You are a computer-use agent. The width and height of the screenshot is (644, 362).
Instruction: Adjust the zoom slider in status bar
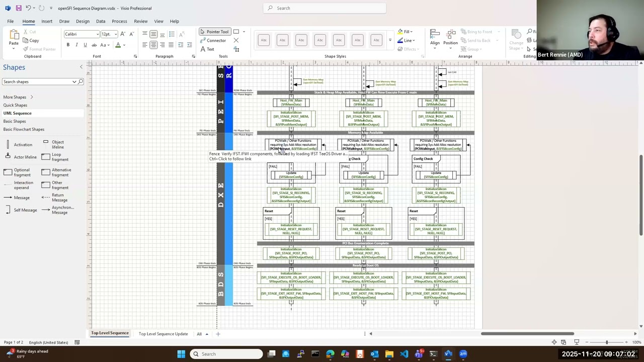[x=607, y=342]
